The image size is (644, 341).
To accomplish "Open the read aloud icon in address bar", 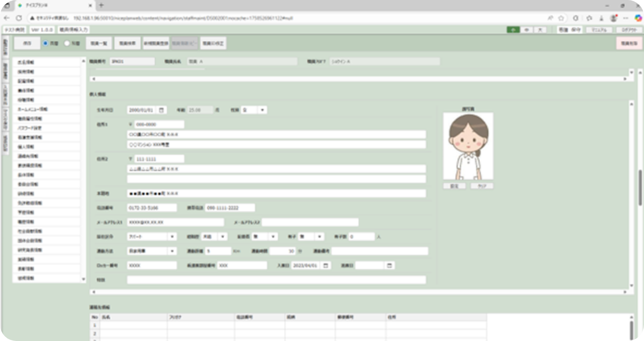I will [550, 17].
